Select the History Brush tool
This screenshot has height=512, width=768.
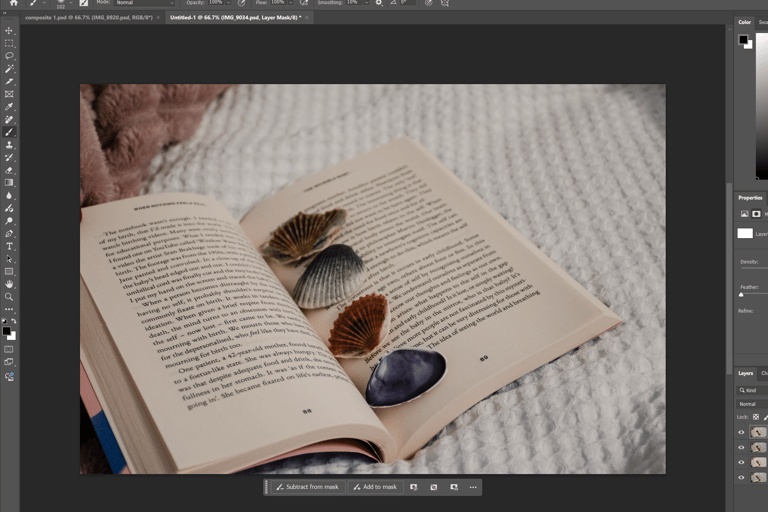[x=9, y=158]
